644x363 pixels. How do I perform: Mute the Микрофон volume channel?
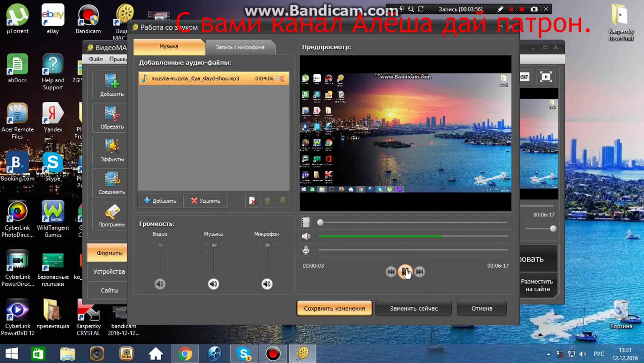(267, 284)
